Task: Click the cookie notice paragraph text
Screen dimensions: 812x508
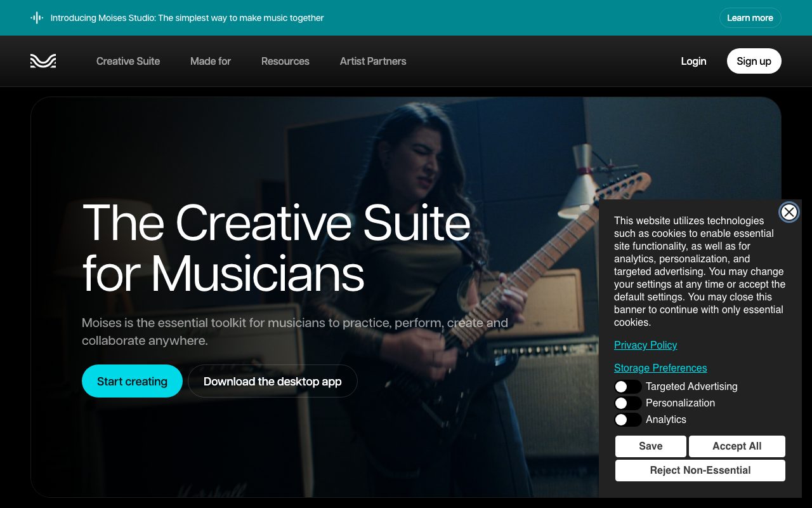Action: pos(700,271)
